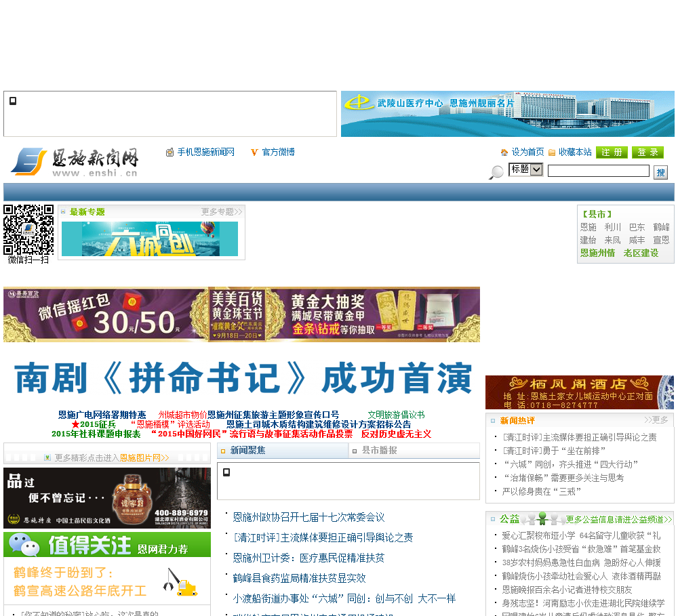Open the 标题 search type dropdown
678x616 pixels.
(526, 169)
